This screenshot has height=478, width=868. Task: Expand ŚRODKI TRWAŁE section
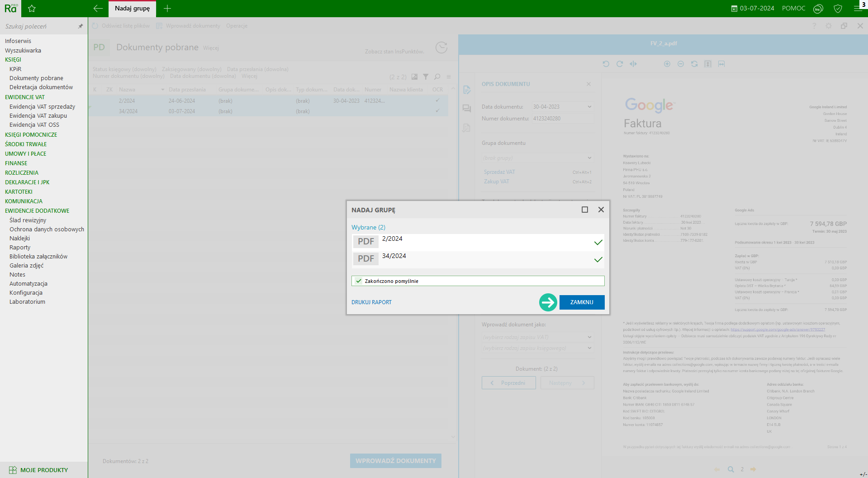point(26,144)
